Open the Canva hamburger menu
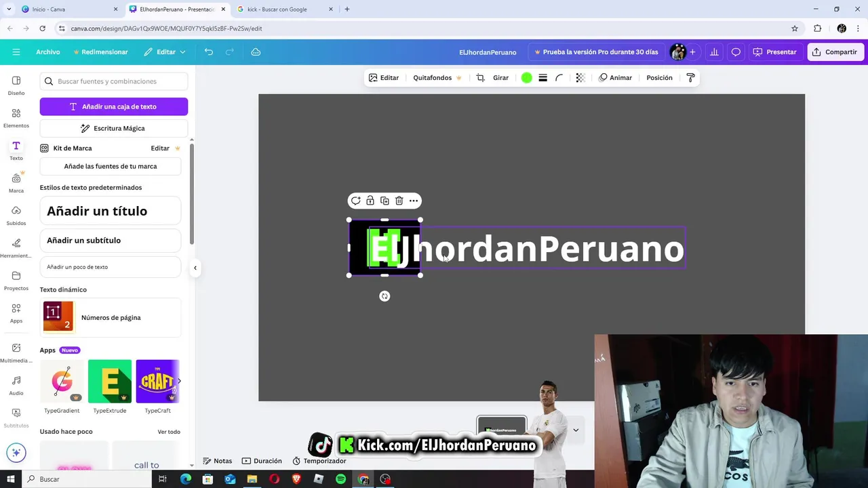The image size is (868, 488). point(16,52)
